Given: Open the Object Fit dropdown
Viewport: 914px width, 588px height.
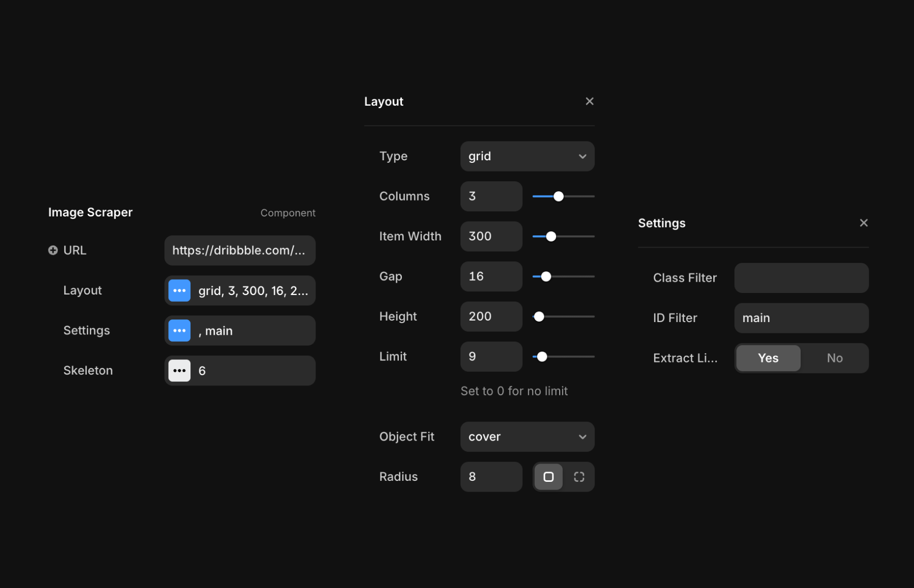Looking at the screenshot, I should [x=527, y=437].
